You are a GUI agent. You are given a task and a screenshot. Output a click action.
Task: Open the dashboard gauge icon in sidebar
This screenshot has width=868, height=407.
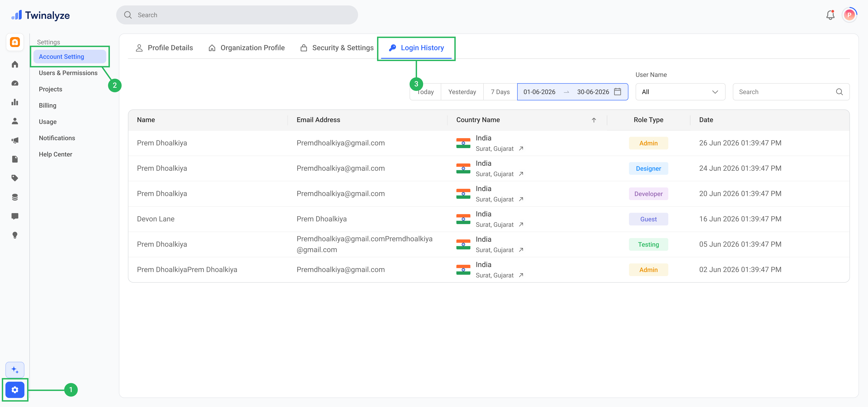pyautogui.click(x=15, y=83)
